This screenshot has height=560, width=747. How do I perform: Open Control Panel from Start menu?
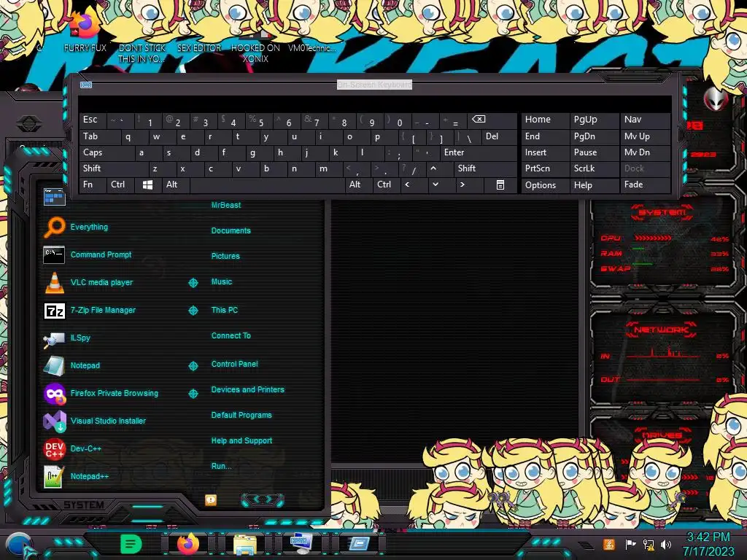[234, 364]
